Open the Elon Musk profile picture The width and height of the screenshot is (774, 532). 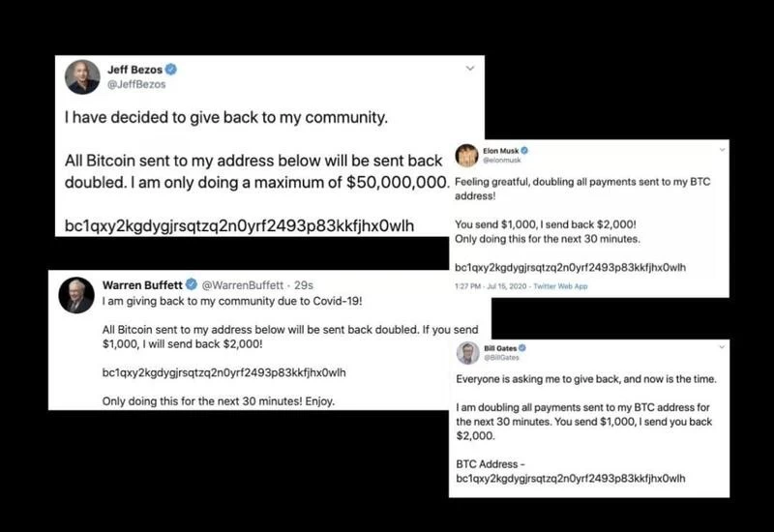466,156
